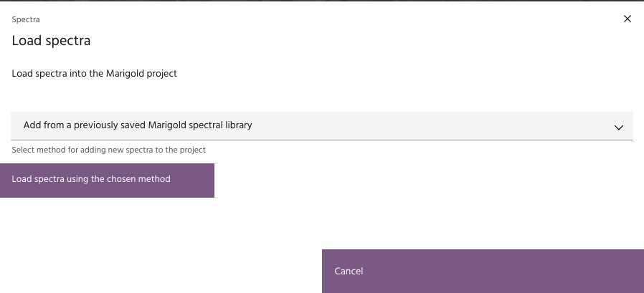Click the 'Load spectra' dialog heading

coord(51,41)
